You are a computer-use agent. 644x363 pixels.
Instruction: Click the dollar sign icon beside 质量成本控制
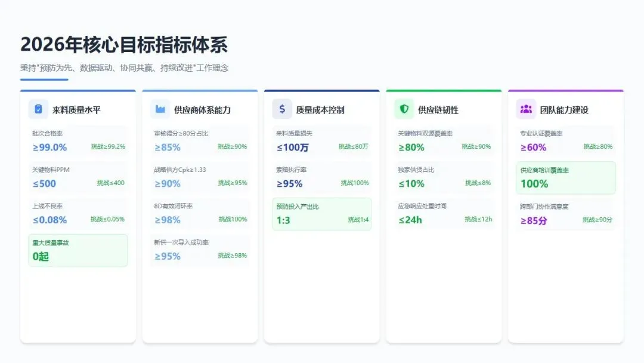click(x=281, y=109)
